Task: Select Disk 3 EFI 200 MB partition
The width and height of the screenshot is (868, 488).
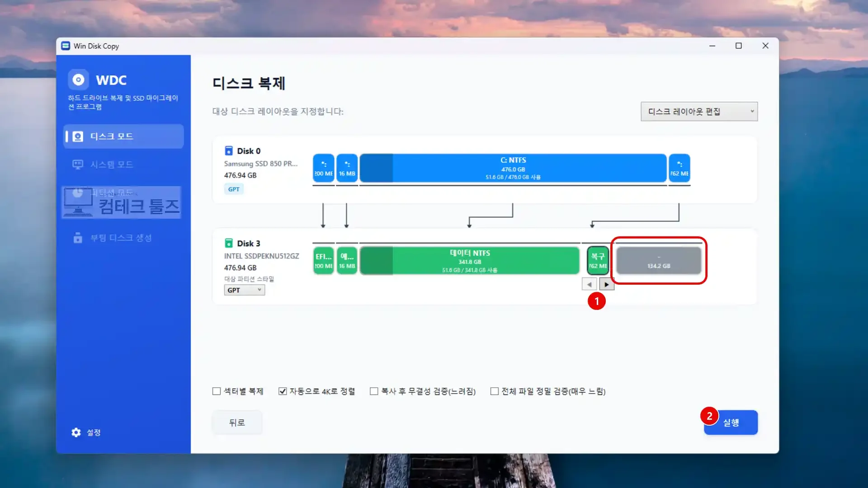Action: click(324, 261)
